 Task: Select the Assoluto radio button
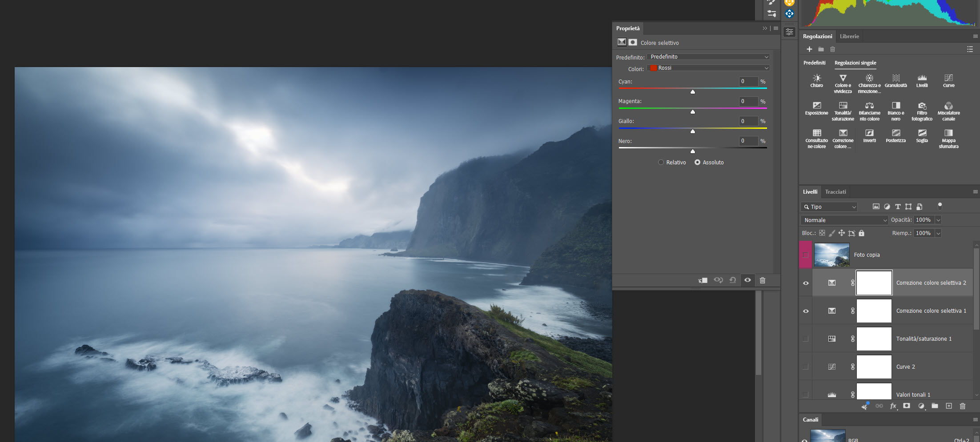pos(697,163)
